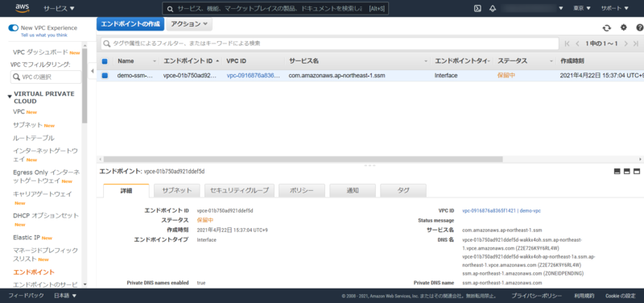The image size is (644, 303).
Task: Go to next results page
Action: [626, 44]
